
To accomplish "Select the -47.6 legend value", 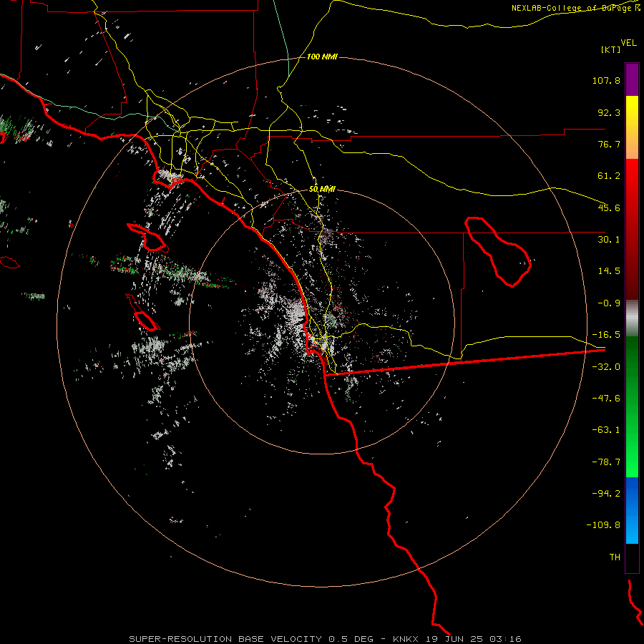I will 606,399.
